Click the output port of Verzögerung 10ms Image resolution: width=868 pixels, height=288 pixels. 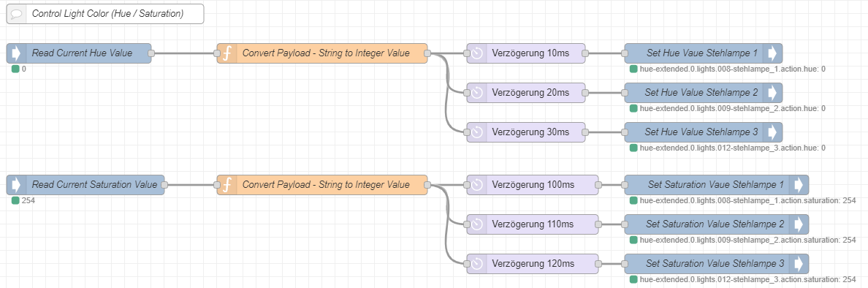585,53
